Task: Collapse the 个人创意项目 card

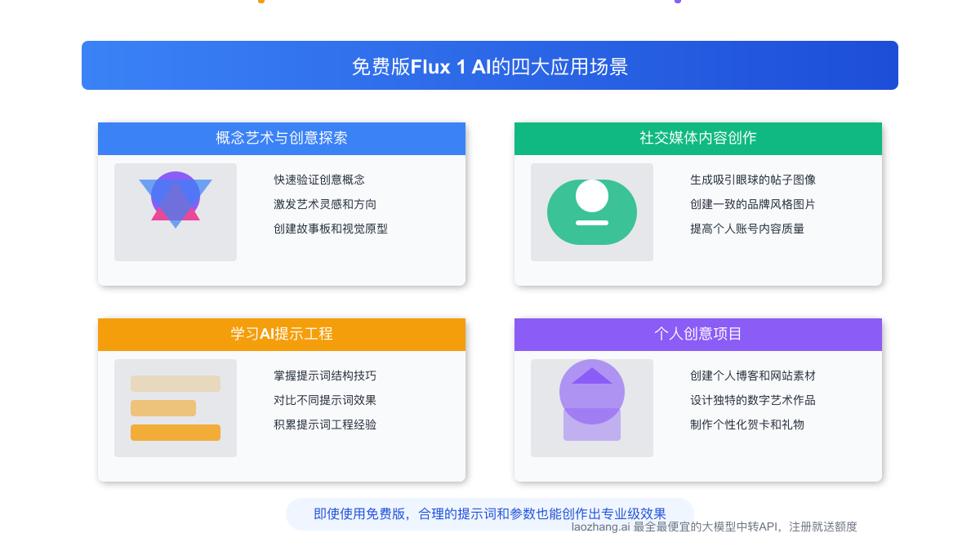Action: (697, 334)
